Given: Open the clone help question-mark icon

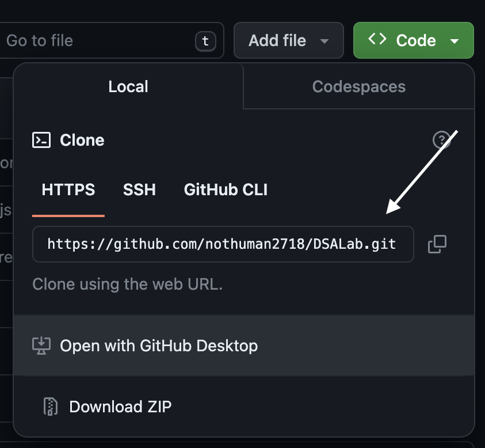Looking at the screenshot, I should coord(441,140).
